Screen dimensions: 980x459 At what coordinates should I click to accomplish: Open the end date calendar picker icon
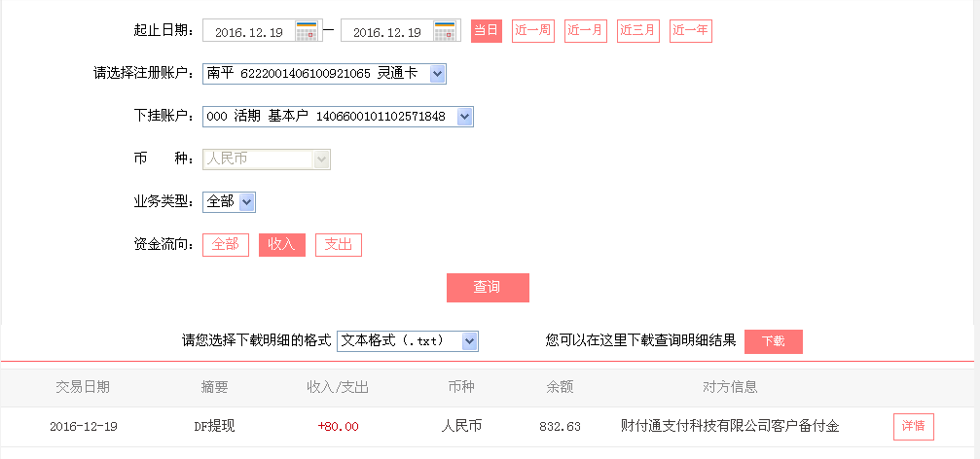click(445, 30)
